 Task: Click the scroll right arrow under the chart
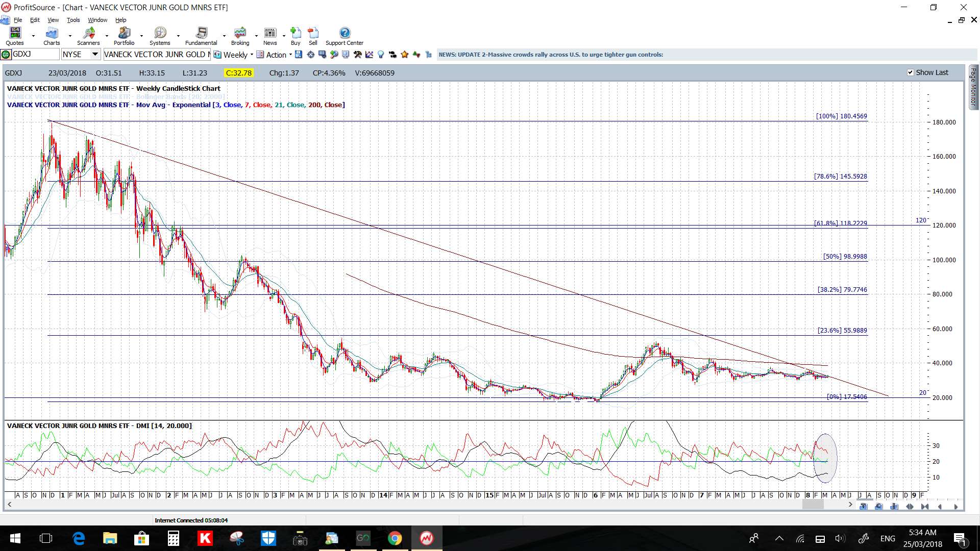(850, 504)
